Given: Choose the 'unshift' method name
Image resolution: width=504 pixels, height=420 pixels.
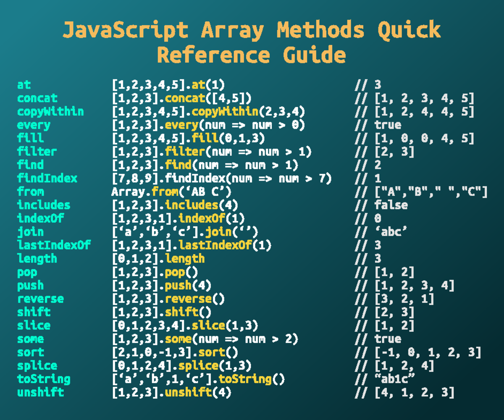Looking at the screenshot, I should [40, 393].
